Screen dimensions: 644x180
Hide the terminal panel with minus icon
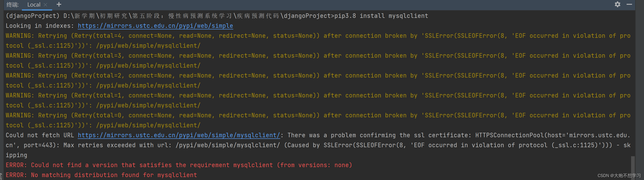tap(629, 4)
